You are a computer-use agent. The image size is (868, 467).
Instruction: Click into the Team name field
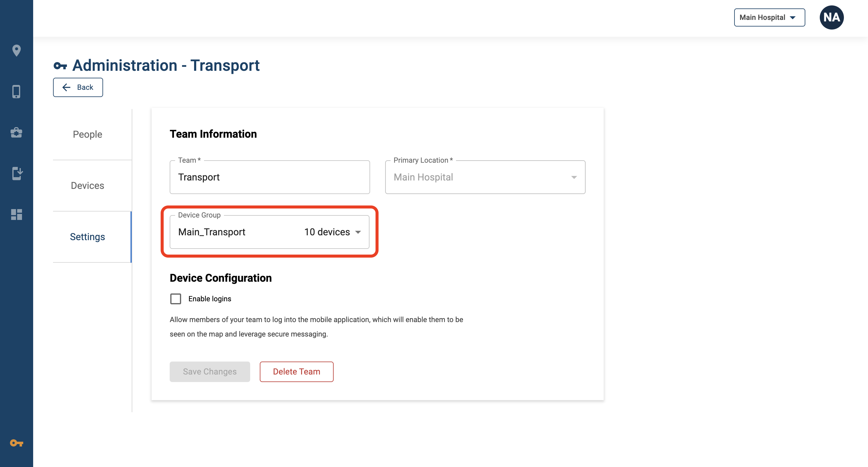[x=269, y=177]
